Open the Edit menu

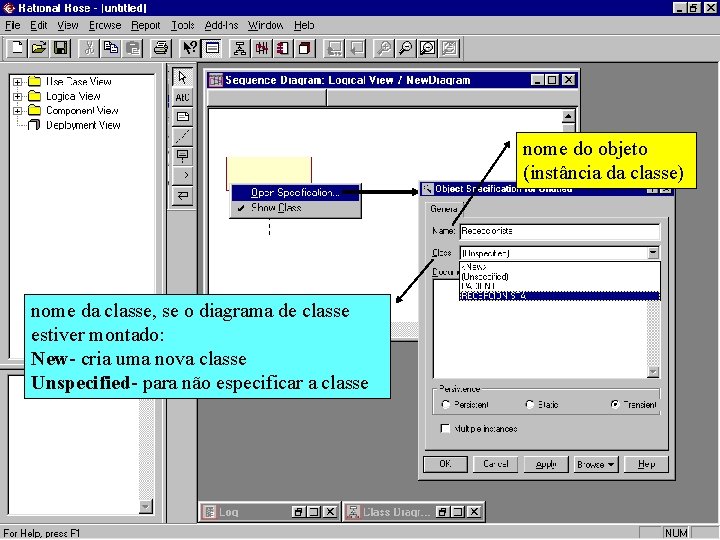(39, 25)
